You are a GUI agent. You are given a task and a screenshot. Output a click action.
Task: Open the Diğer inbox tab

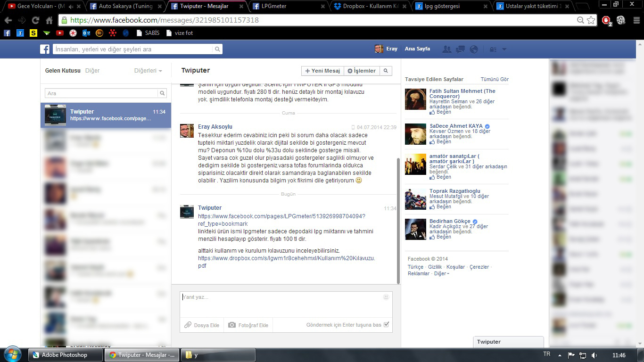(92, 71)
